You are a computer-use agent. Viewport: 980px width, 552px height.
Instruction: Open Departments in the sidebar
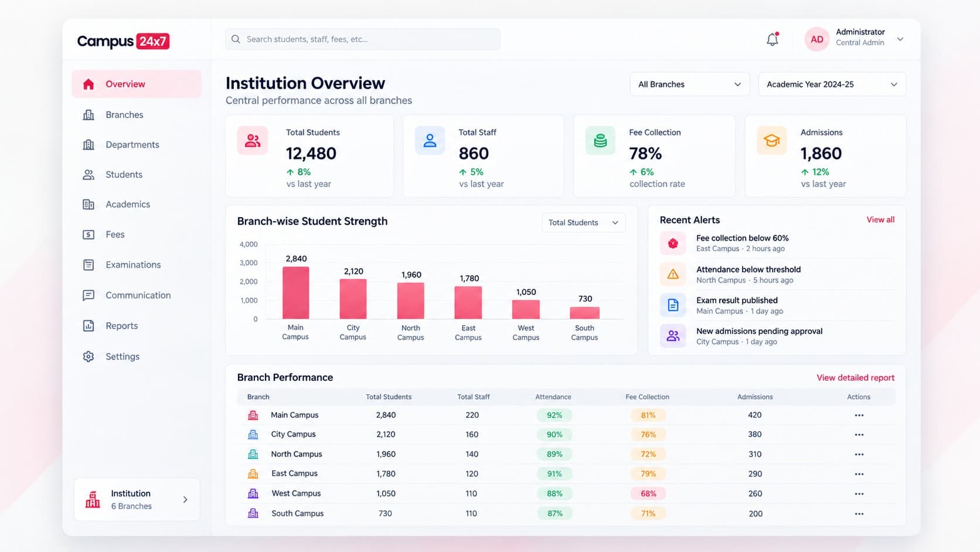(x=137, y=145)
